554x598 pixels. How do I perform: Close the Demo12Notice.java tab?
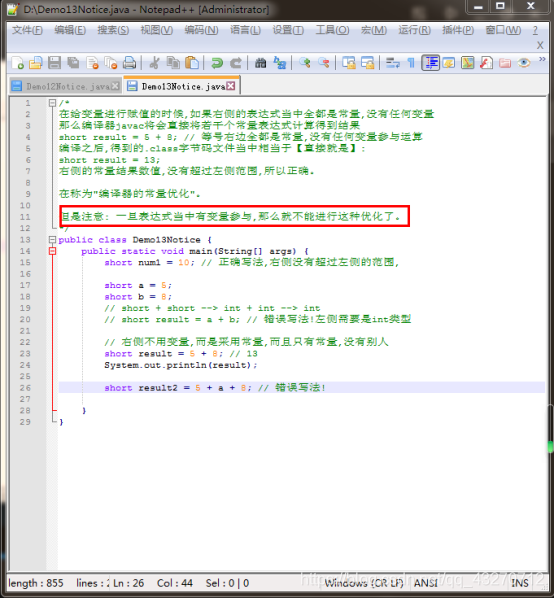(x=115, y=86)
